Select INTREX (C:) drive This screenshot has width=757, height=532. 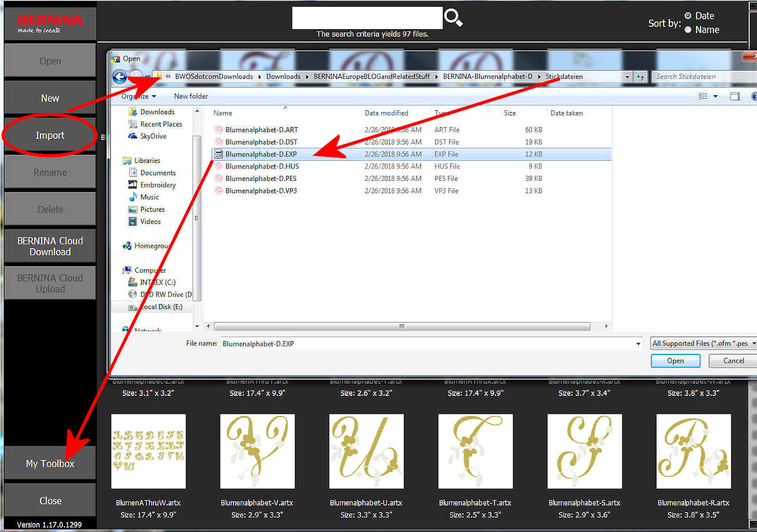click(152, 282)
